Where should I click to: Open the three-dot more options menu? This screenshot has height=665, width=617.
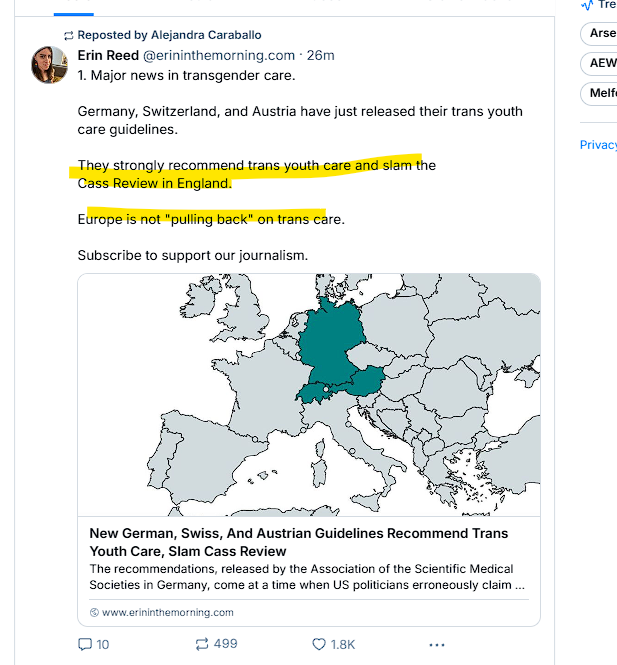pos(436,644)
